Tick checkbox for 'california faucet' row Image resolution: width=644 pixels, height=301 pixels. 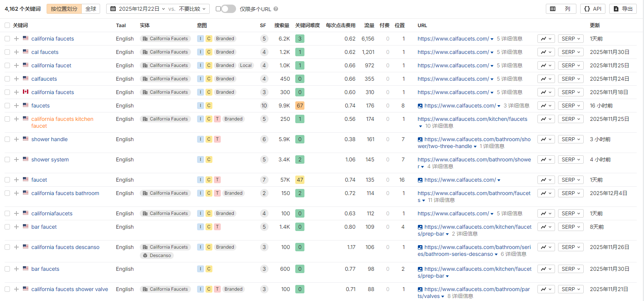[7, 65]
